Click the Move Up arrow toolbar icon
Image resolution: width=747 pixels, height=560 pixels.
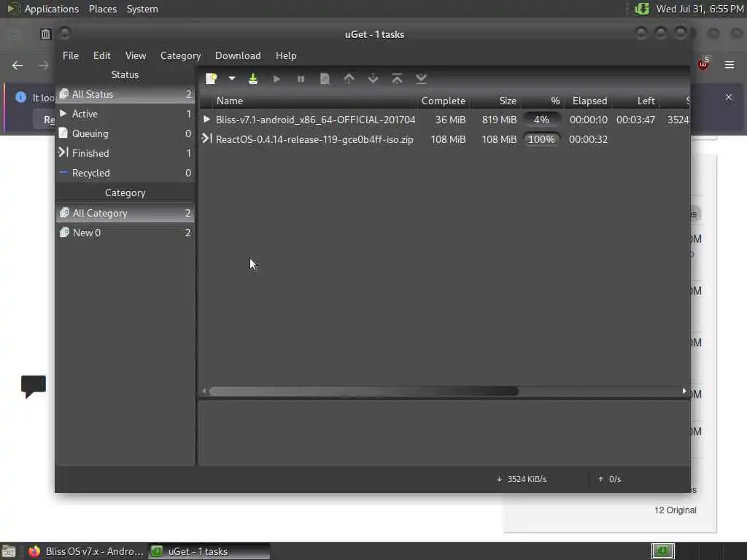click(x=349, y=79)
